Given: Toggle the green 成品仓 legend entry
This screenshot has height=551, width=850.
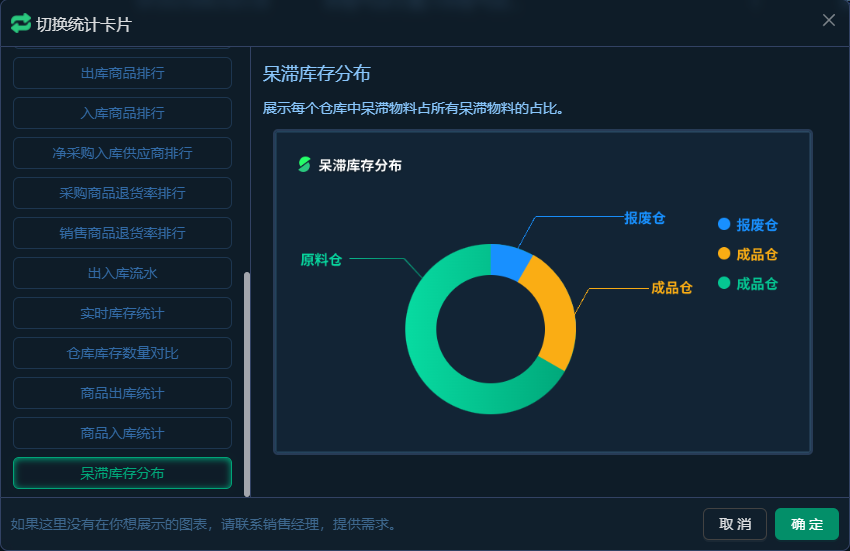Looking at the screenshot, I should pyautogui.click(x=747, y=284).
